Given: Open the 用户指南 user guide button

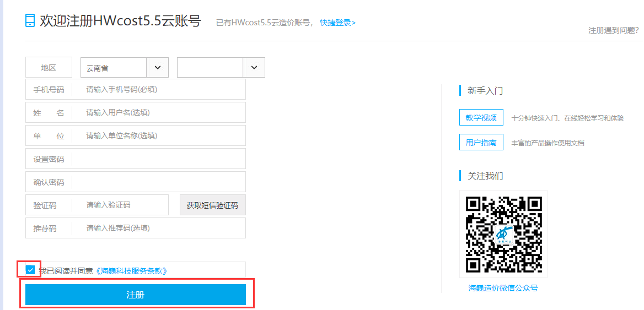Looking at the screenshot, I should tap(481, 143).
